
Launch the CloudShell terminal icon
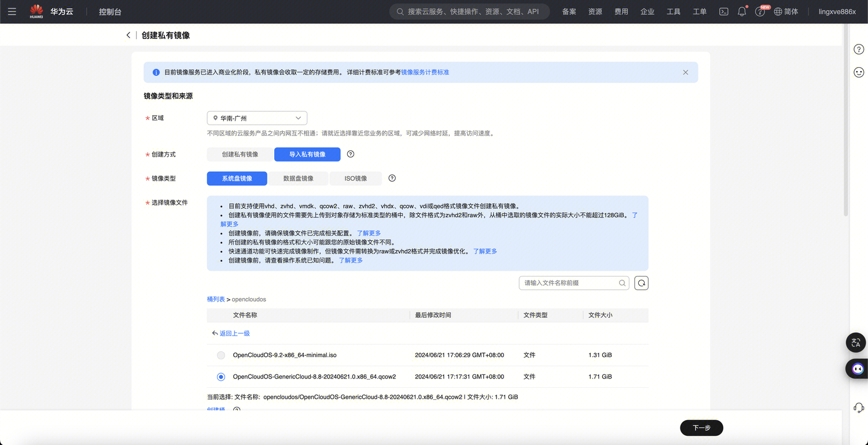tap(723, 12)
